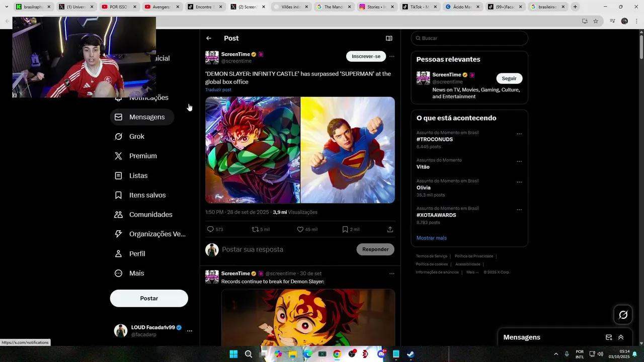Viewport: 644px width, 362px height.
Task: Open more options on the 30 de set reply
Action: (x=392, y=274)
